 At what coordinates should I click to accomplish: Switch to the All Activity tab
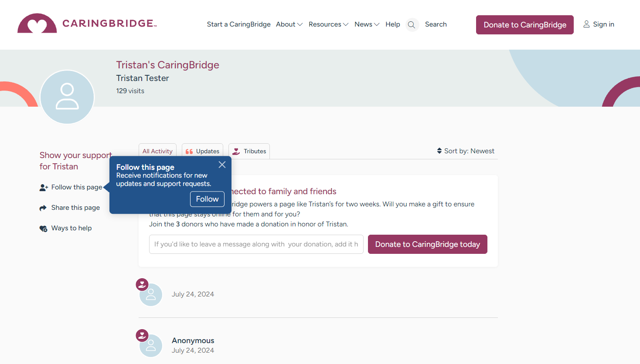click(x=157, y=152)
